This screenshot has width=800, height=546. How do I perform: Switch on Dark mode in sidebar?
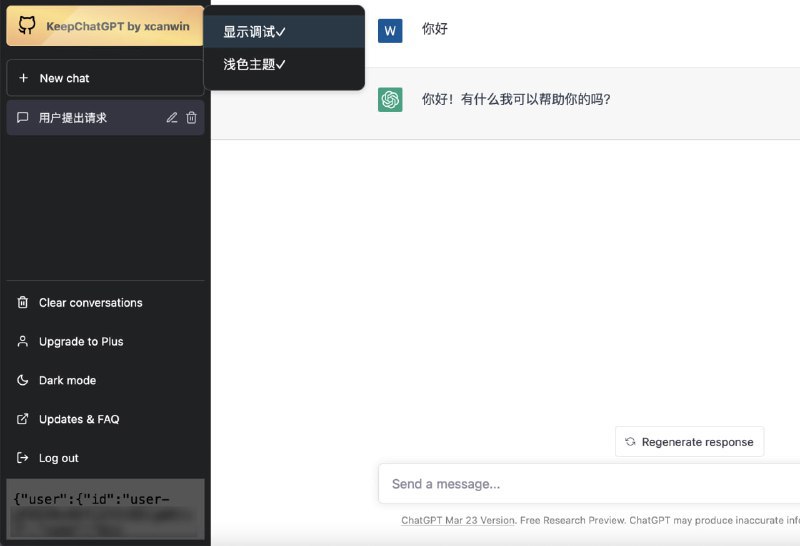[67, 380]
